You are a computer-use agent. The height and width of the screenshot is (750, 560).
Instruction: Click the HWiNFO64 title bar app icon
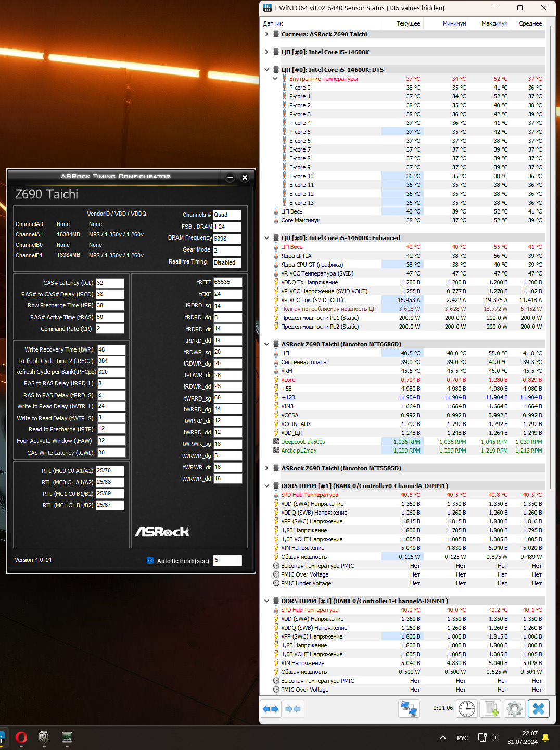pos(268,8)
